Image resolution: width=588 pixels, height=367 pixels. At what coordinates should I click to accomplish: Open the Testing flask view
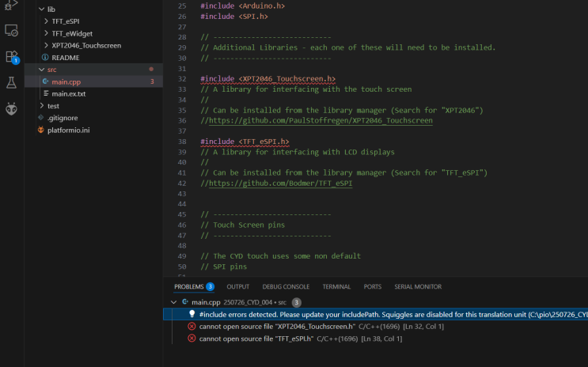pos(11,82)
